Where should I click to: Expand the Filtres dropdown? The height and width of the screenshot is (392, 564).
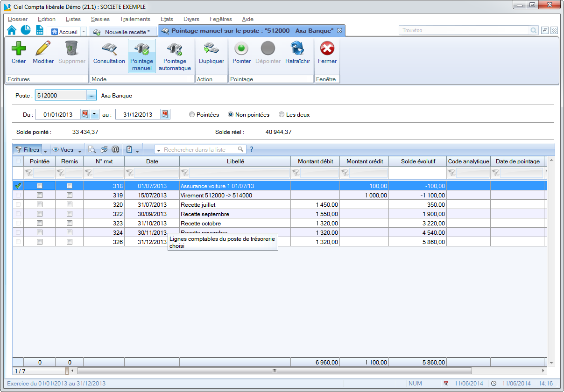coord(45,150)
